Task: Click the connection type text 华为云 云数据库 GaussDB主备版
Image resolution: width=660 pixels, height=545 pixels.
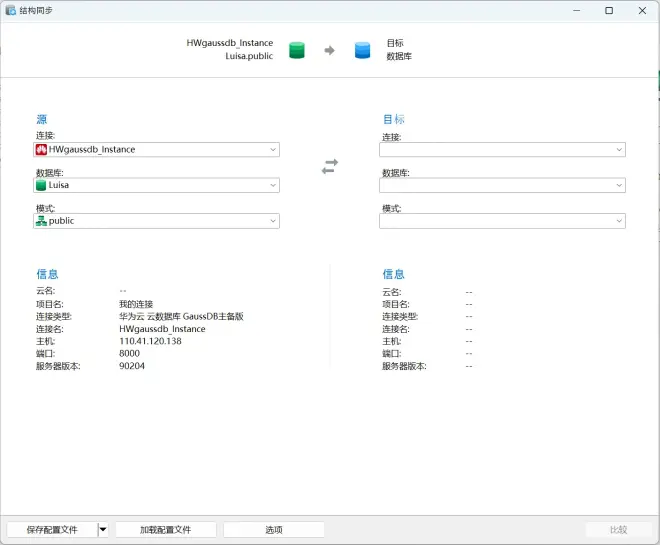Action: click(x=181, y=316)
